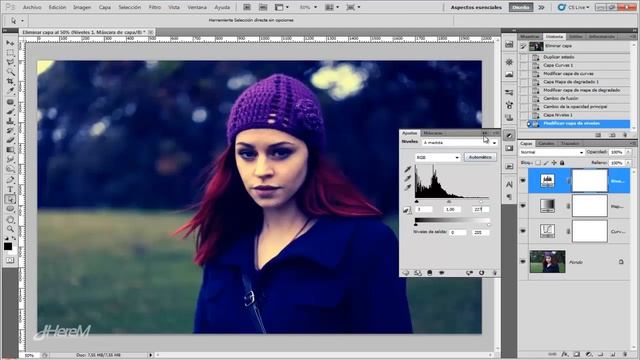Toggle lock position
The width and height of the screenshot is (640, 360).
pos(554,163)
